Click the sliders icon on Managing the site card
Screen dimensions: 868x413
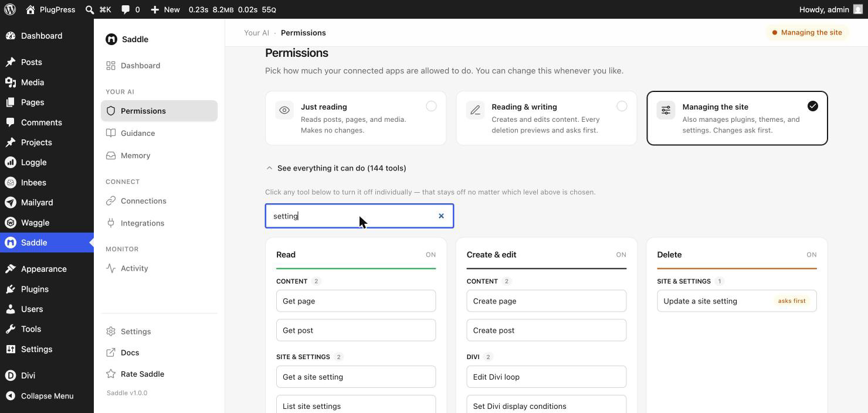(x=666, y=110)
